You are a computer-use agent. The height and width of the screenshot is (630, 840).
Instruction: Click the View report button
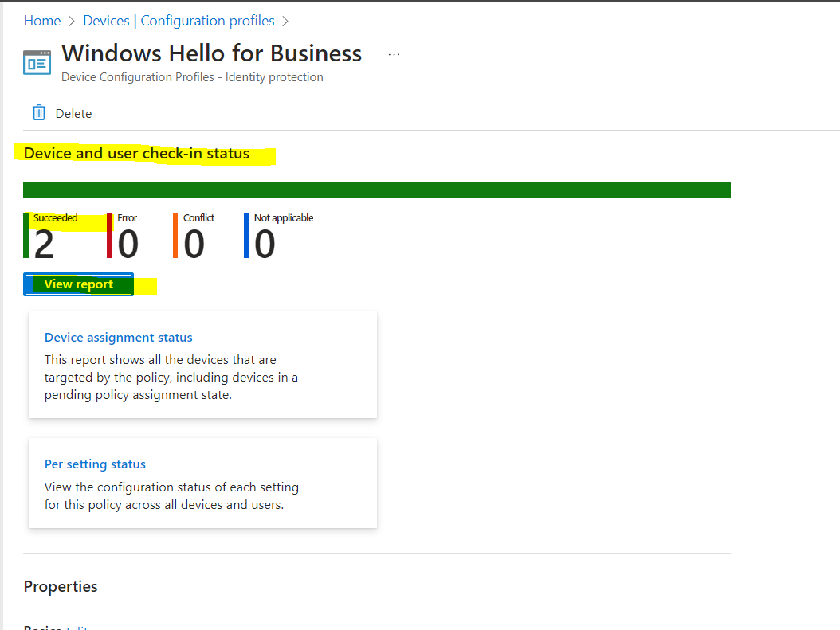pos(78,284)
